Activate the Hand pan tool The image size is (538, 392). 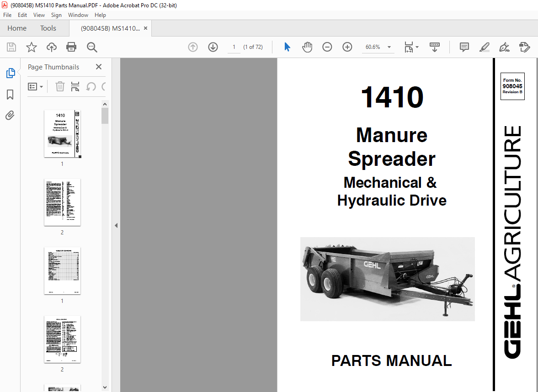click(x=307, y=47)
